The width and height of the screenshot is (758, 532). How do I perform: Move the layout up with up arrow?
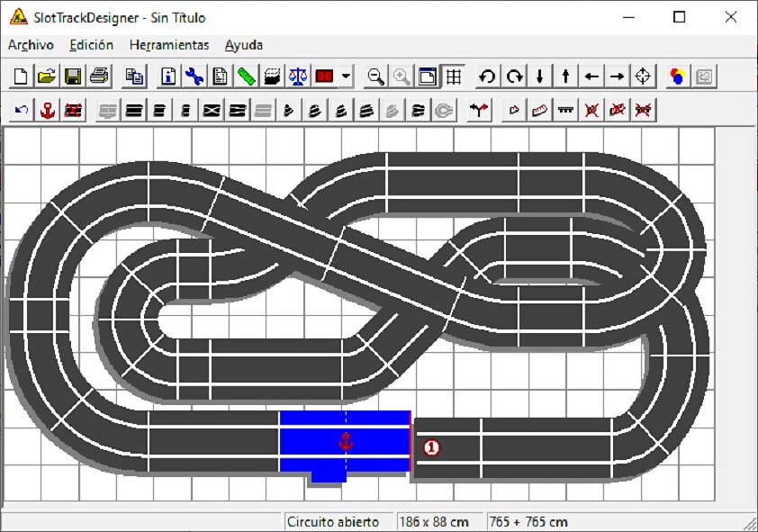pyautogui.click(x=565, y=77)
